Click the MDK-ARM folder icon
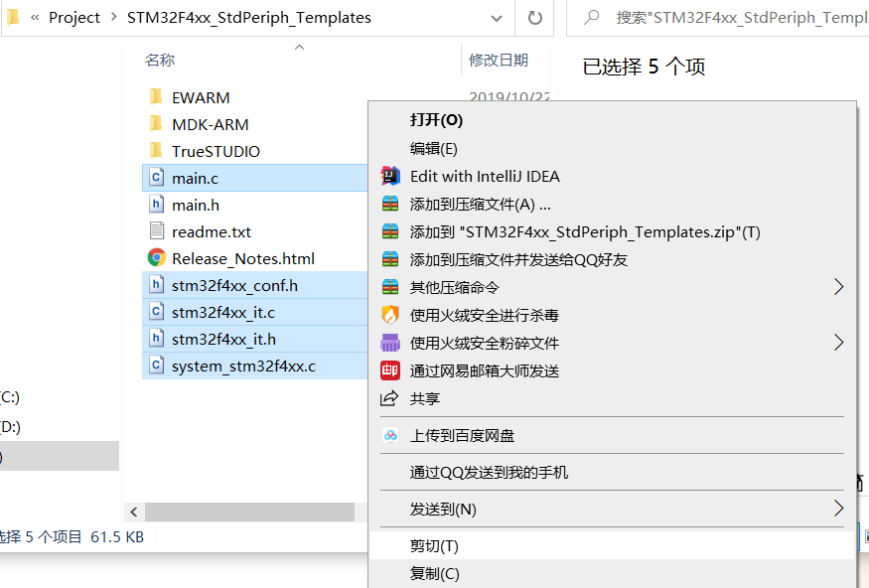Viewport: 869px width, 588px height. pyautogui.click(x=156, y=123)
